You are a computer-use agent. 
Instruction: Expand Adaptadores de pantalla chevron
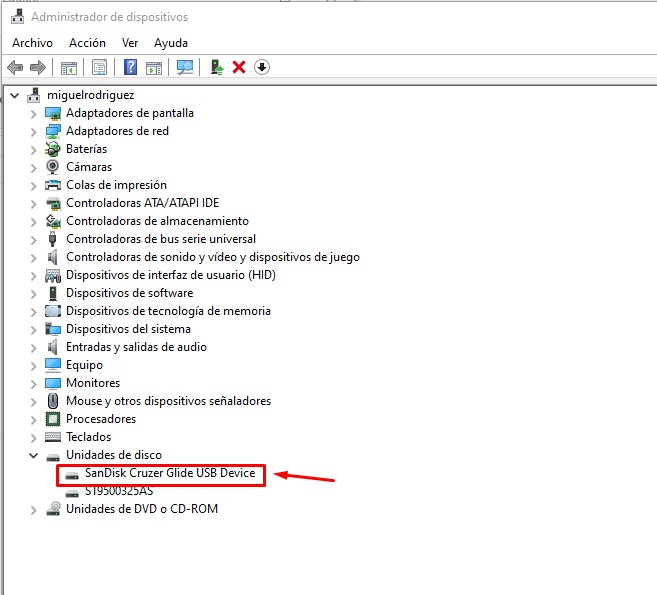click(x=34, y=114)
